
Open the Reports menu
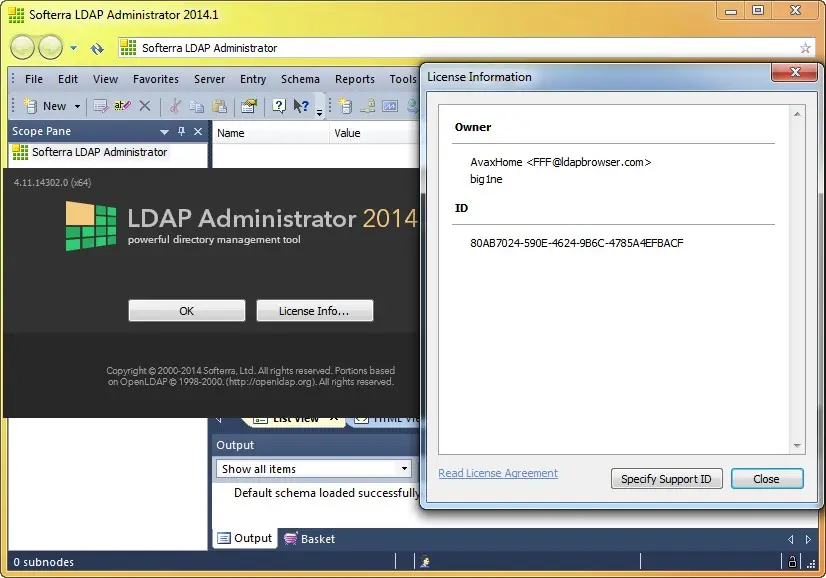pyautogui.click(x=355, y=79)
